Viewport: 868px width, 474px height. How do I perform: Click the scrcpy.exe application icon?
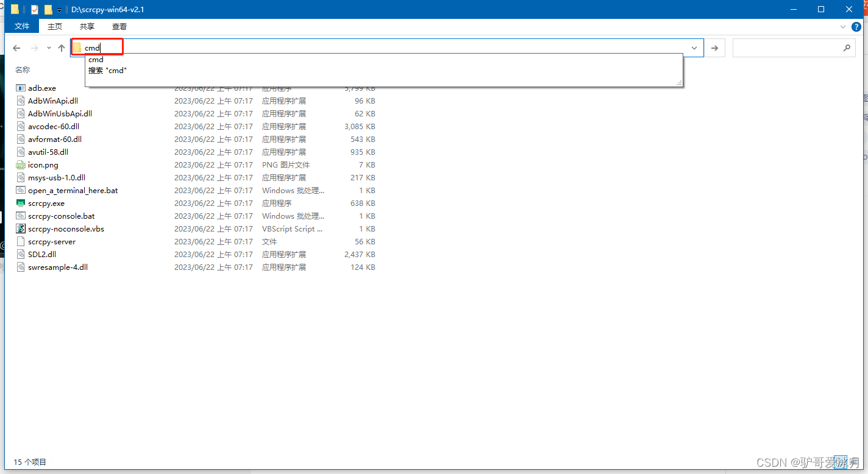click(21, 203)
